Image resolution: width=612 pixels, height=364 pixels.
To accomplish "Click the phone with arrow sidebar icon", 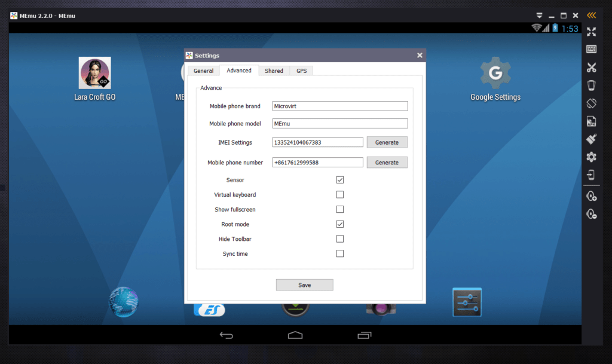I will coord(591,175).
